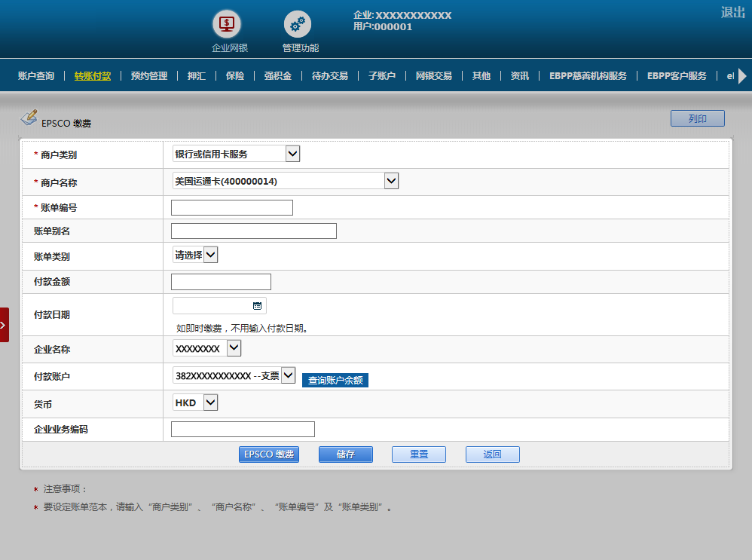
Task: Open the 账单类别 请选择 dropdown
Action: [211, 255]
